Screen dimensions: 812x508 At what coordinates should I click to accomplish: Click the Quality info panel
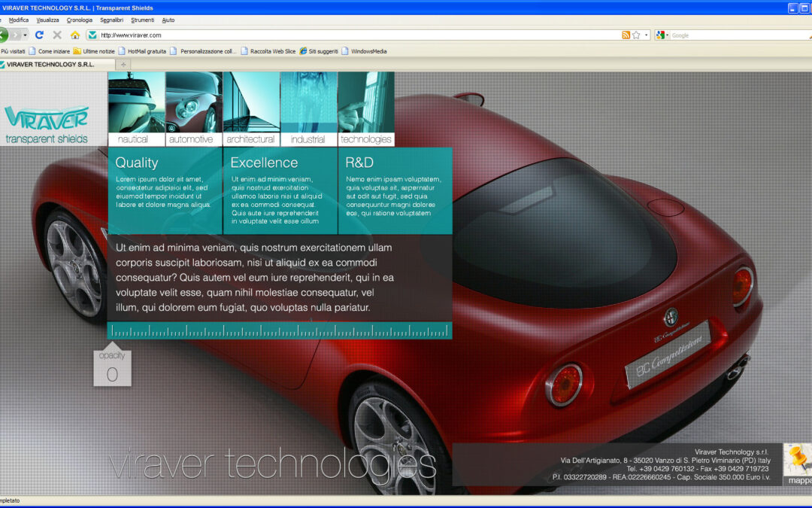tap(165, 190)
